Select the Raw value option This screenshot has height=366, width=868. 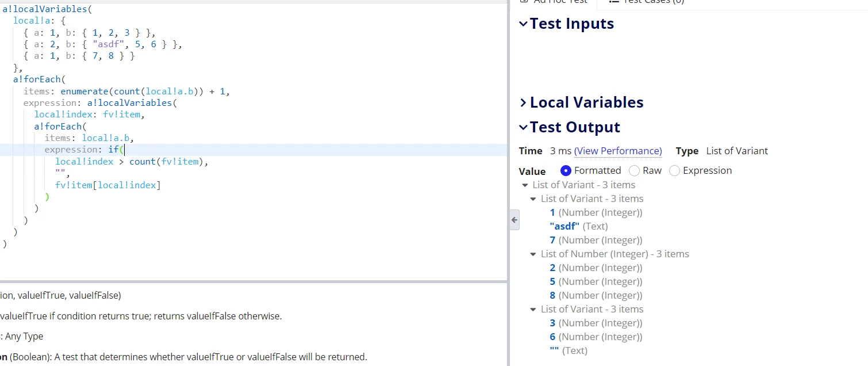click(x=634, y=170)
